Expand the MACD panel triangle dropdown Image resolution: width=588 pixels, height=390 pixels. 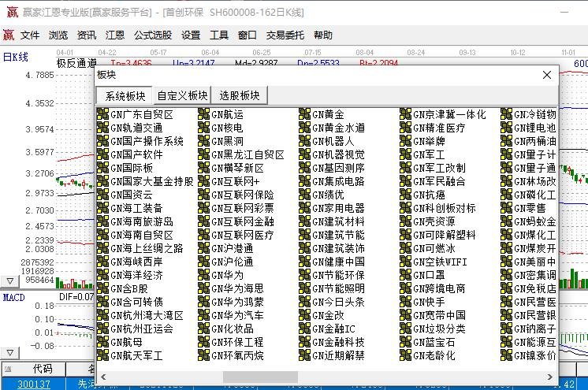pos(10,353)
